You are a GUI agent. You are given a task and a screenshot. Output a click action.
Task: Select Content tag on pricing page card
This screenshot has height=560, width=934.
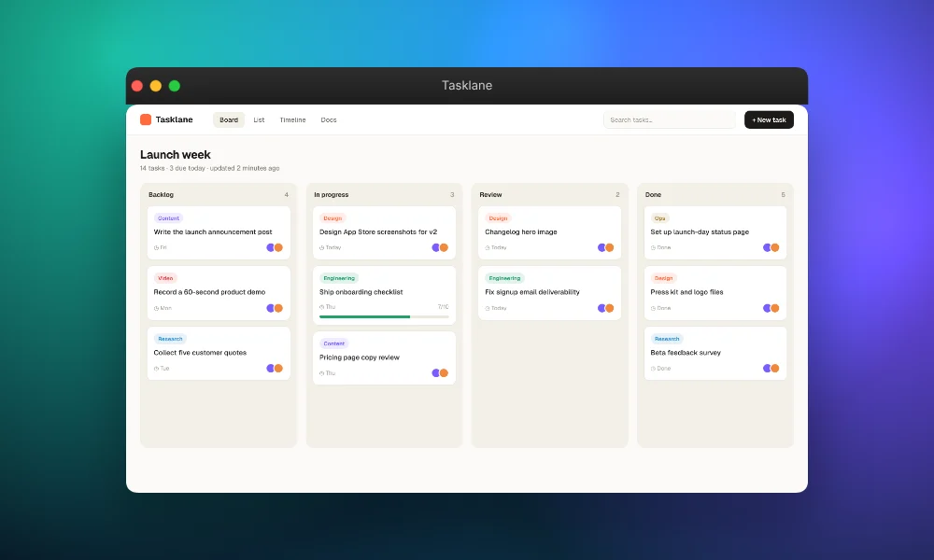point(334,343)
